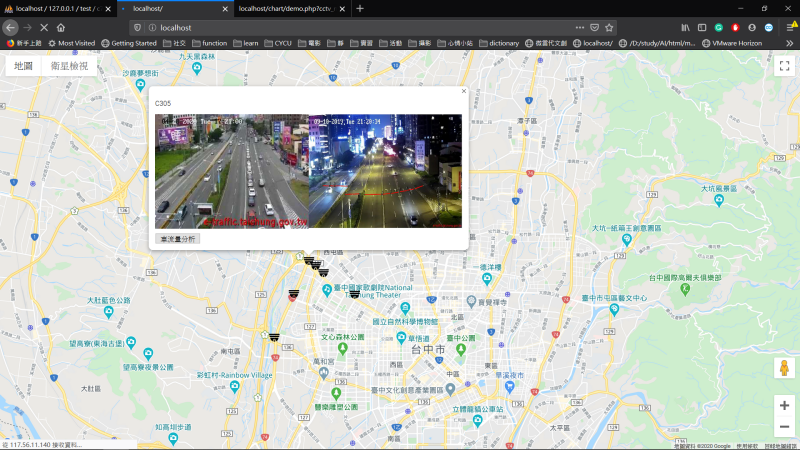Click the 臺中公園 marker
The height and width of the screenshot is (450, 800).
click(461, 349)
